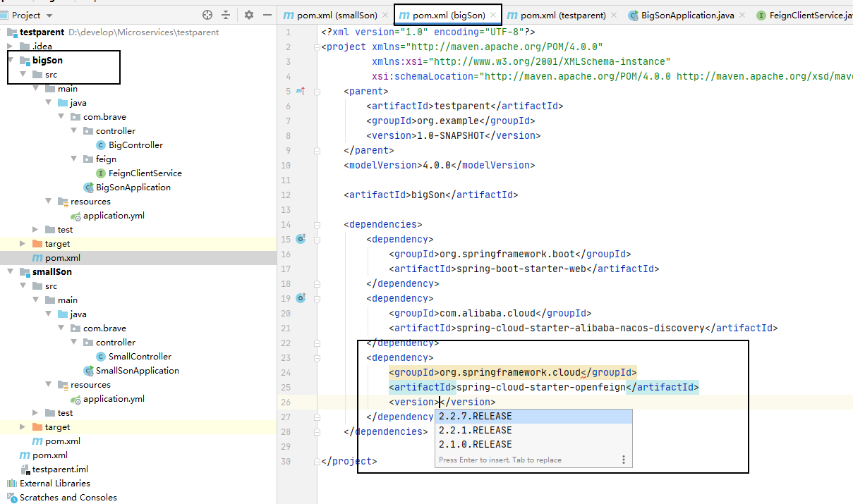
Task: Close the pom.xml (bigSon) tab
Action: click(493, 15)
